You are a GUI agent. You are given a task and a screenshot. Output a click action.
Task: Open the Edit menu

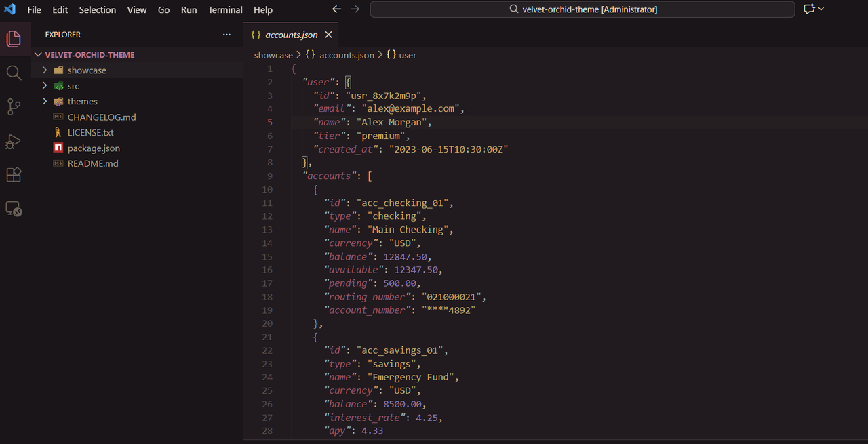[60, 9]
